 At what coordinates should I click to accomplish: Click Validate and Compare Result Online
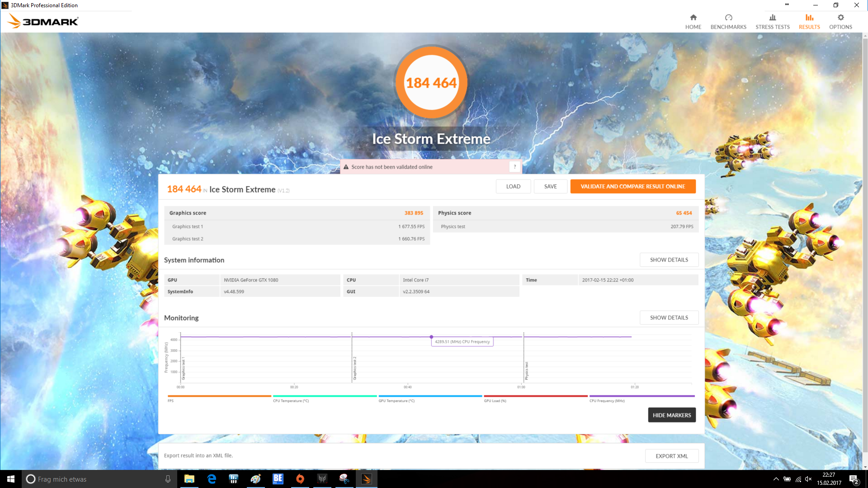point(632,186)
